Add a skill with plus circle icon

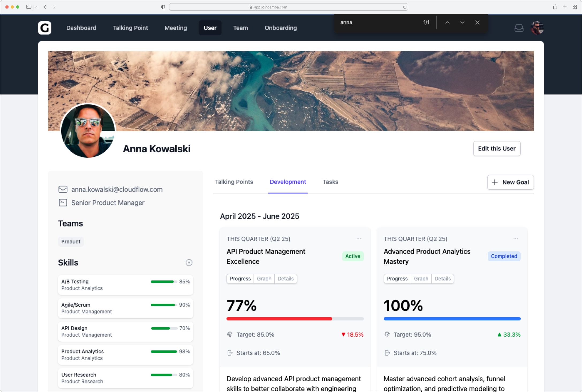click(x=189, y=262)
